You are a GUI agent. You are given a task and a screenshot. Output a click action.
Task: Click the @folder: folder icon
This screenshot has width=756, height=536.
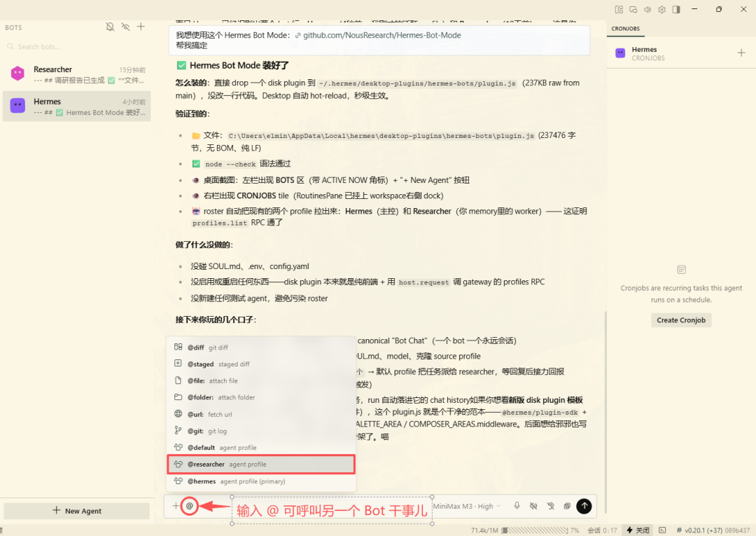(x=178, y=397)
